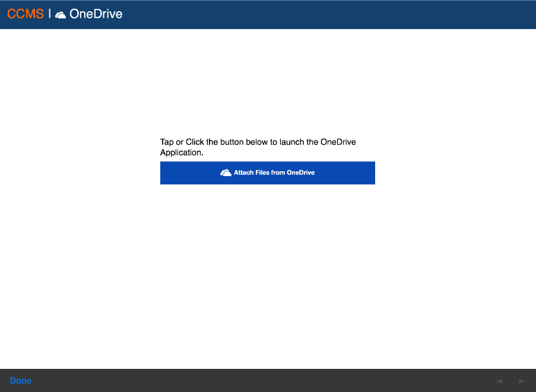Go back using the left arrow
Screen dimensions: 536x392
pyautogui.click(x=499, y=381)
